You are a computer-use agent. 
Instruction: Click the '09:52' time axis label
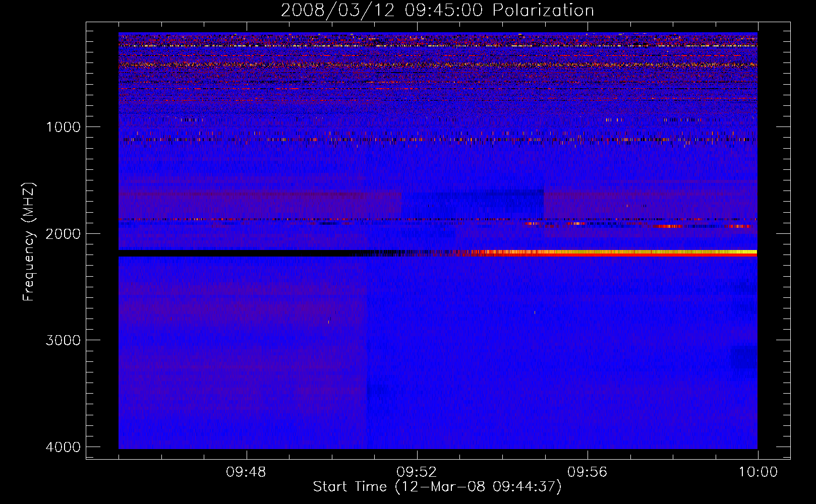pos(417,472)
